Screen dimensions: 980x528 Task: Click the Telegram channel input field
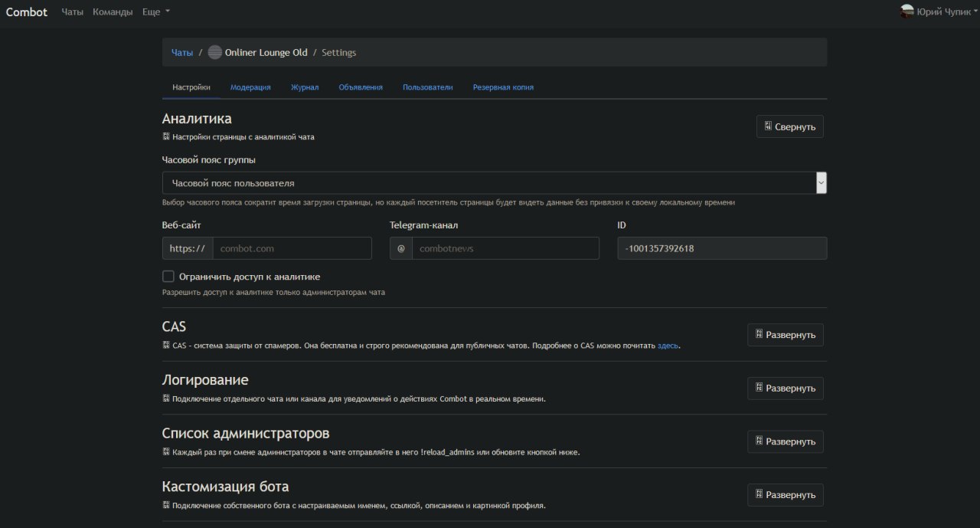coord(505,248)
